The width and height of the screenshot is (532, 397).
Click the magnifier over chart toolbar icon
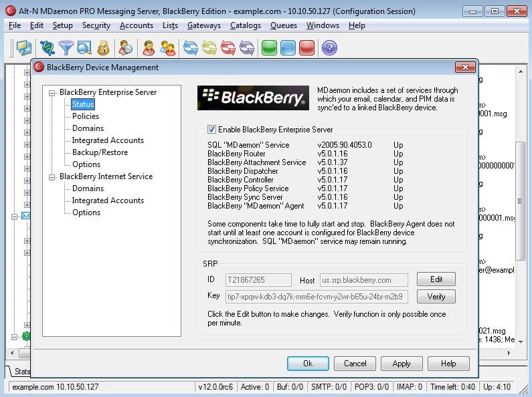tap(84, 47)
